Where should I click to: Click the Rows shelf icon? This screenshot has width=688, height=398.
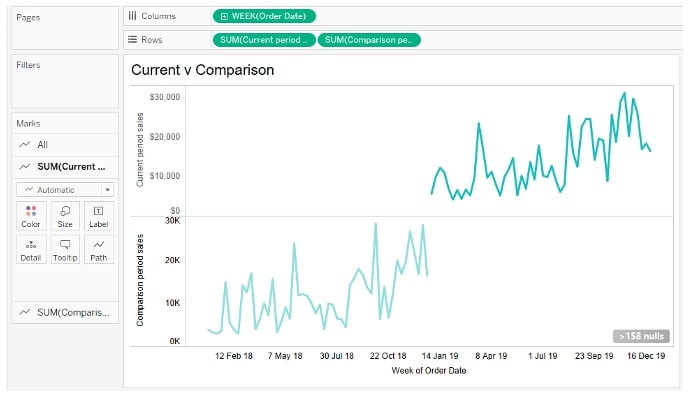click(132, 39)
